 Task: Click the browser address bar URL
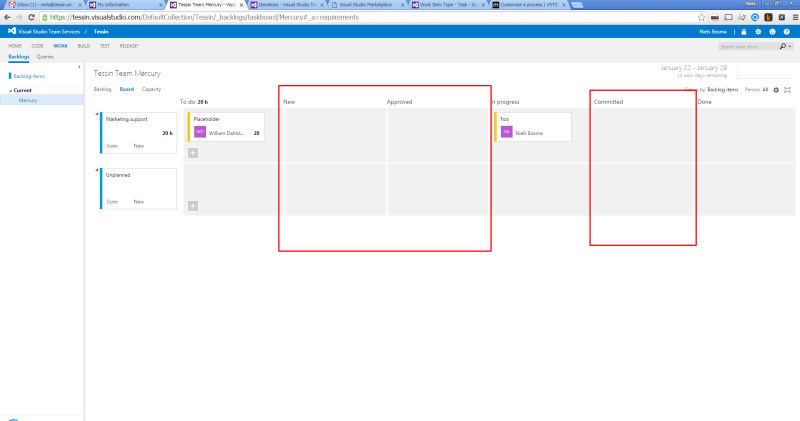point(204,17)
